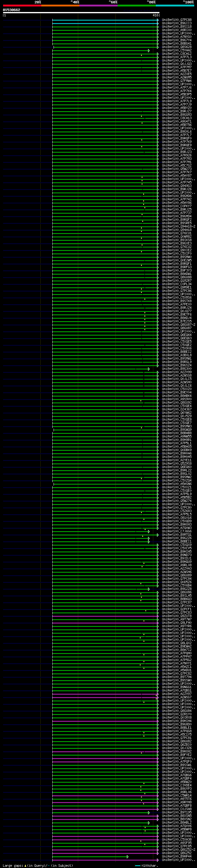Click the label UniRef100_B9T195
Viewport: 197px width, 868px height.
(177, 812)
